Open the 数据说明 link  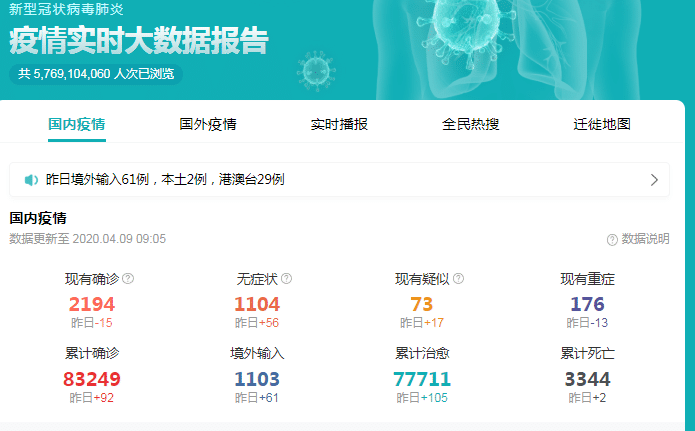point(645,240)
